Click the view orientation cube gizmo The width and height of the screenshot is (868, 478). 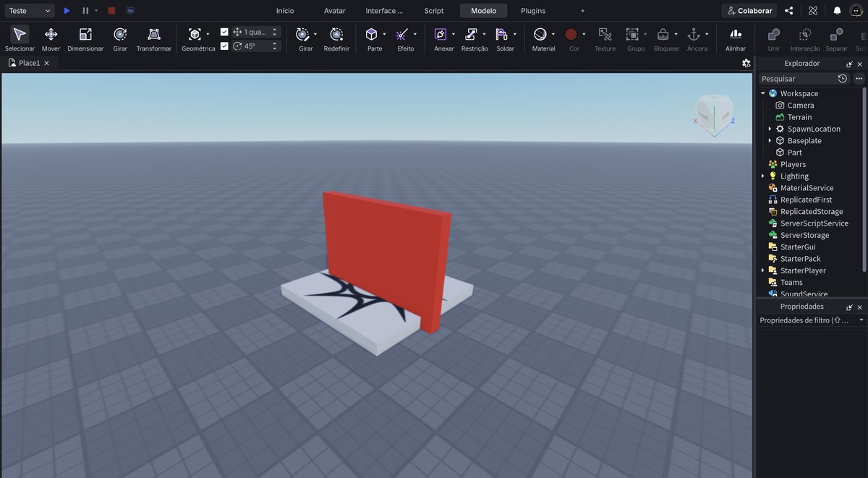point(714,113)
